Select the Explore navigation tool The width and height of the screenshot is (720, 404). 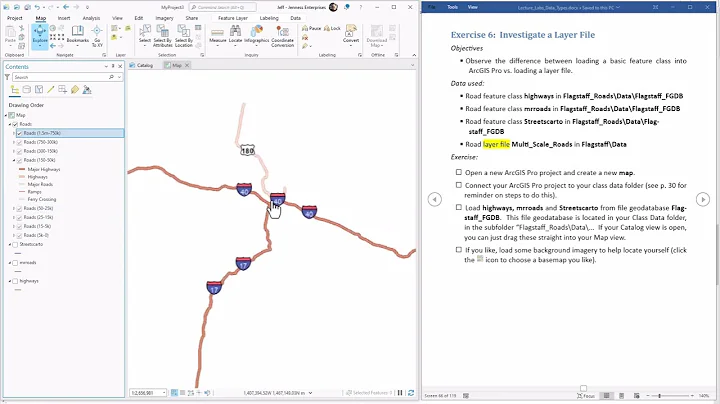[x=40, y=36]
